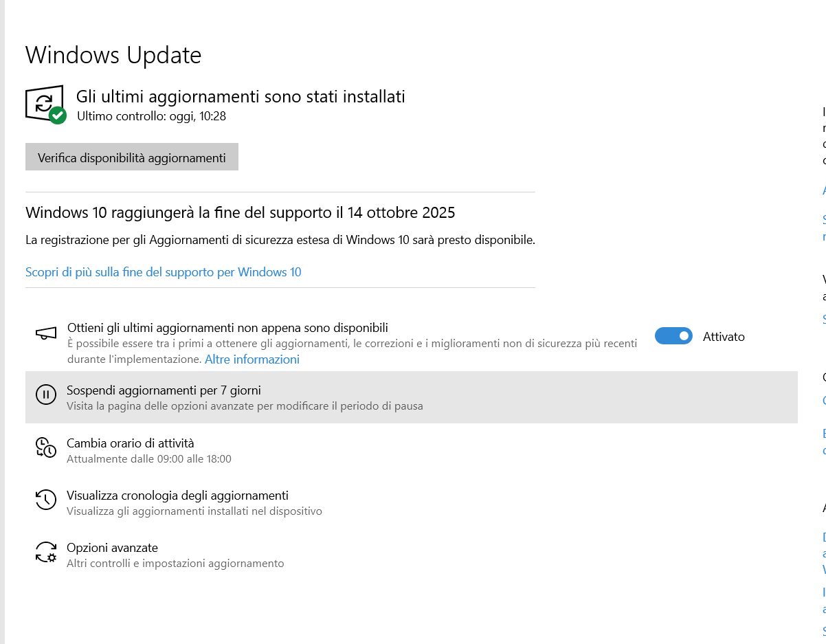This screenshot has height=644, width=826.
Task: Select the active hours clock icon
Action: coord(45,447)
